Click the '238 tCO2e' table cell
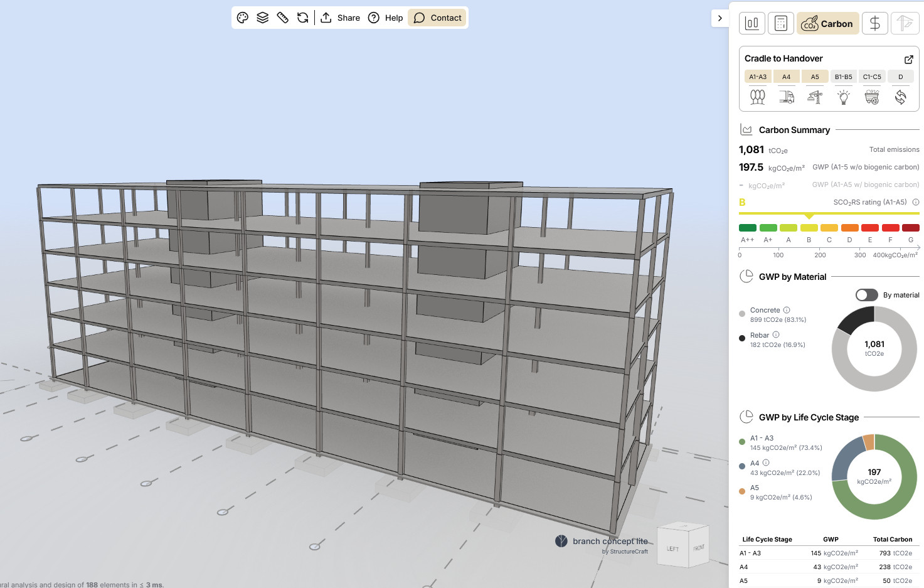The height and width of the screenshot is (588, 924). pyautogui.click(x=896, y=567)
